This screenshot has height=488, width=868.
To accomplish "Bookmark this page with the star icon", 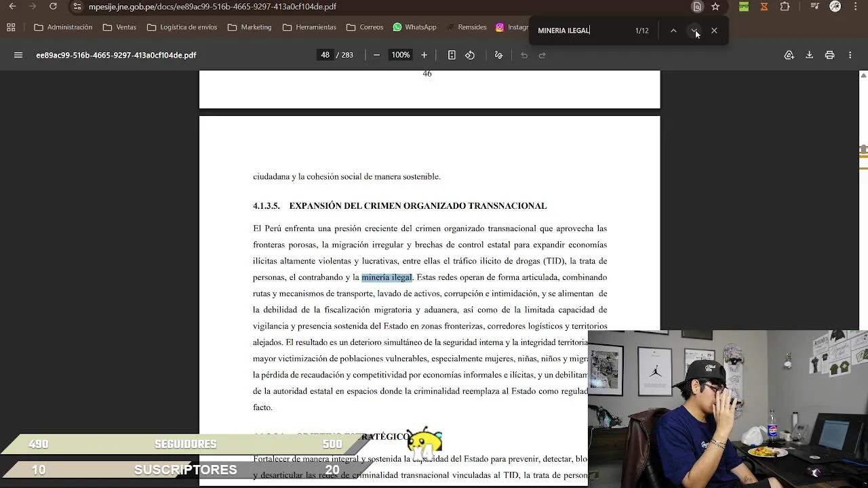I will (x=715, y=7).
